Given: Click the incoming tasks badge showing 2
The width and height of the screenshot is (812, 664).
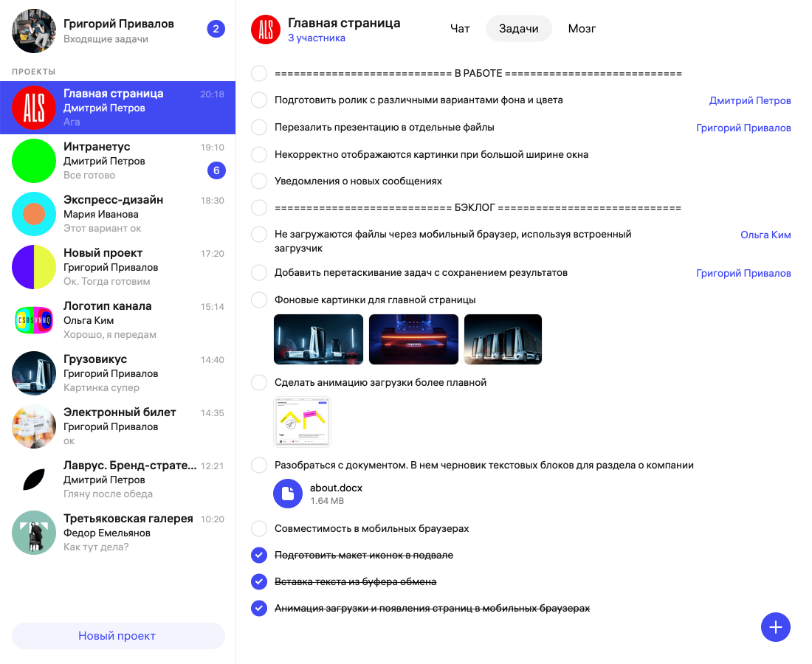Looking at the screenshot, I should coord(216,29).
